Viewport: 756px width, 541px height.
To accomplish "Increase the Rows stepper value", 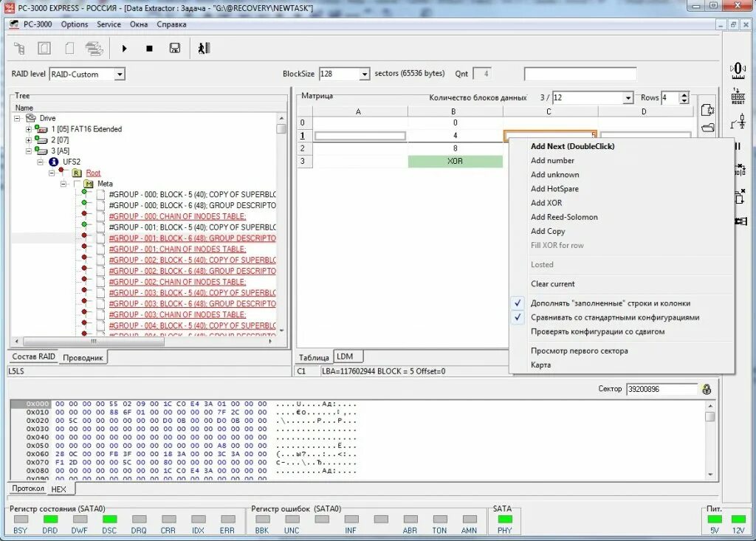I will tap(684, 94).
